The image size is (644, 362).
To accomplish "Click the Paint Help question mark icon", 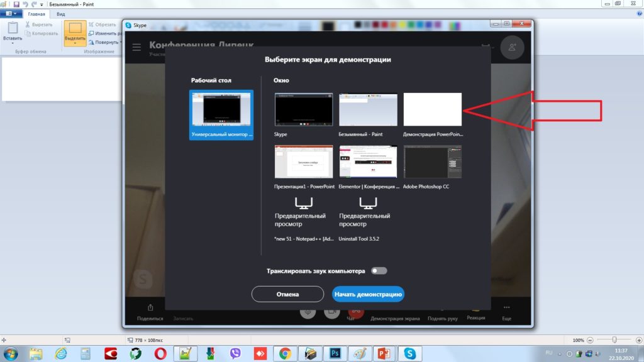I will click(x=639, y=14).
